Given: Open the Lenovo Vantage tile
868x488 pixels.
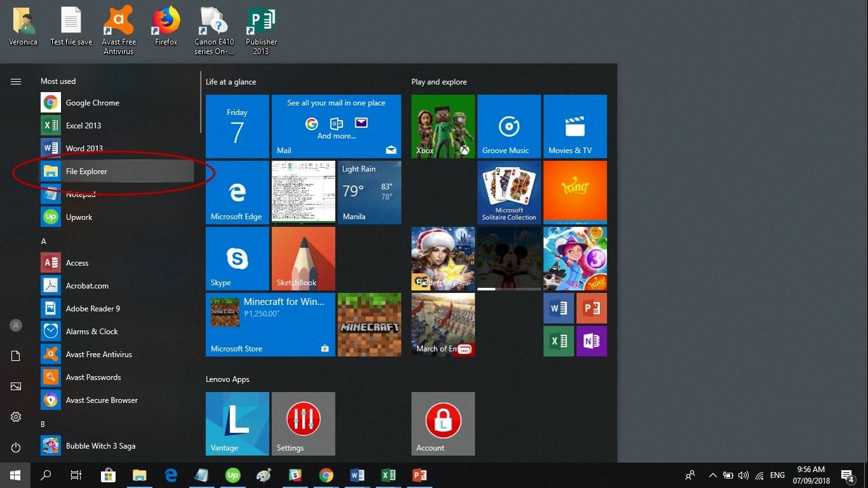Looking at the screenshot, I should click(237, 424).
